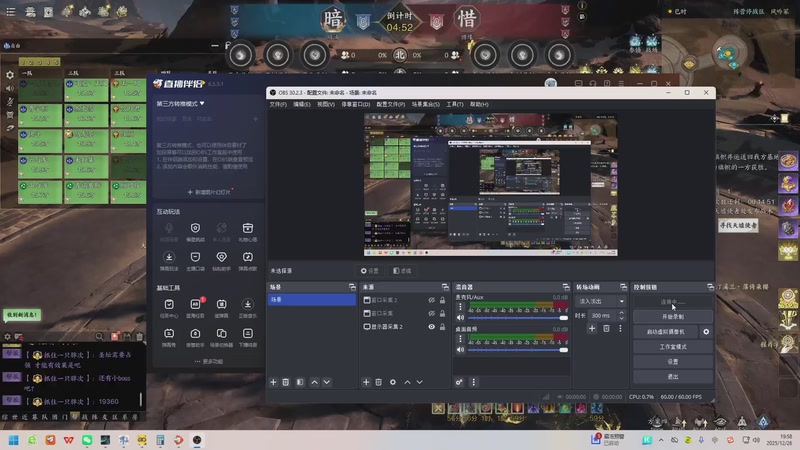Increase the transition duration with the up stepper
800x450 pixels.
coord(621,313)
